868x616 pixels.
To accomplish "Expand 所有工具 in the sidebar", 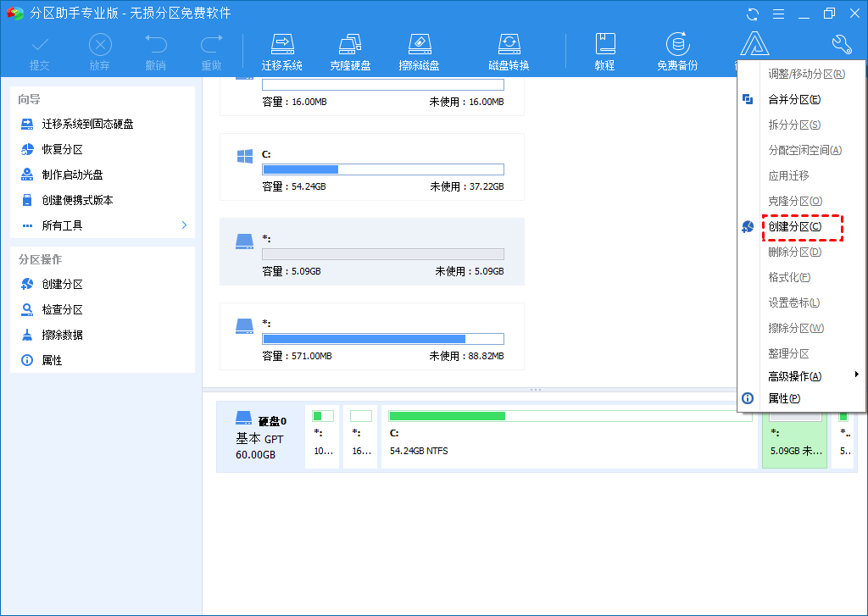I will click(103, 226).
